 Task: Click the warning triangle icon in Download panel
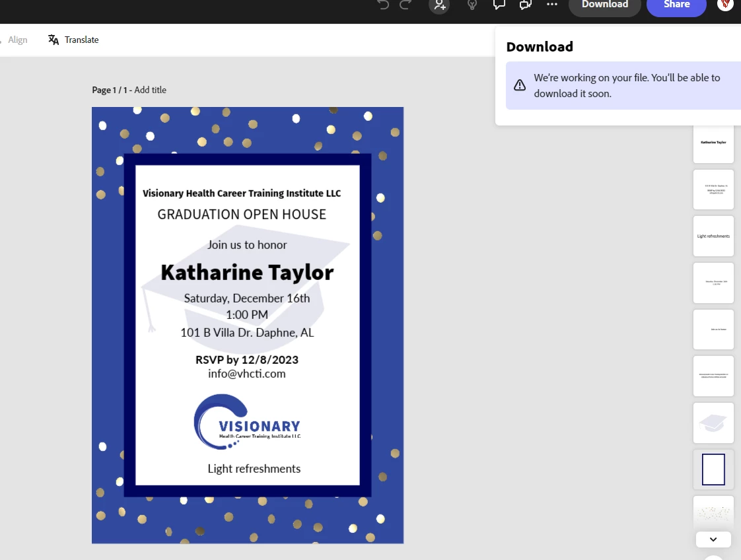520,85
